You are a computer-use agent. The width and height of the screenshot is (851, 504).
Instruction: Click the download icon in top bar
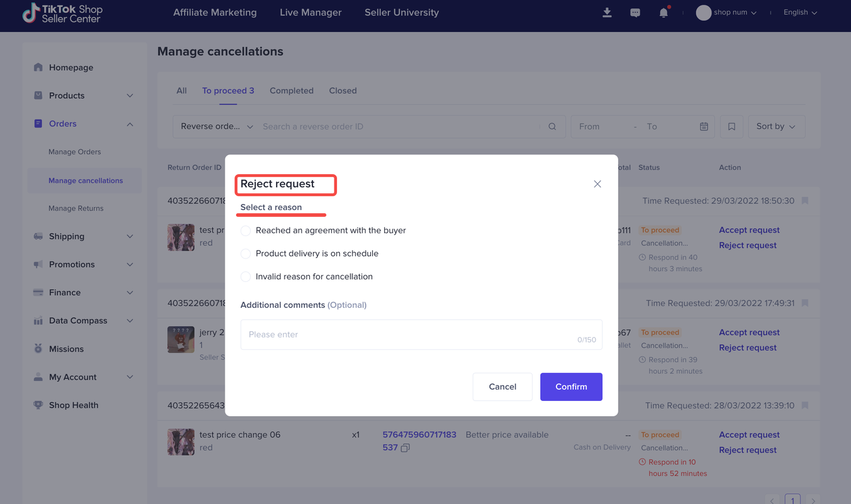tap(607, 13)
